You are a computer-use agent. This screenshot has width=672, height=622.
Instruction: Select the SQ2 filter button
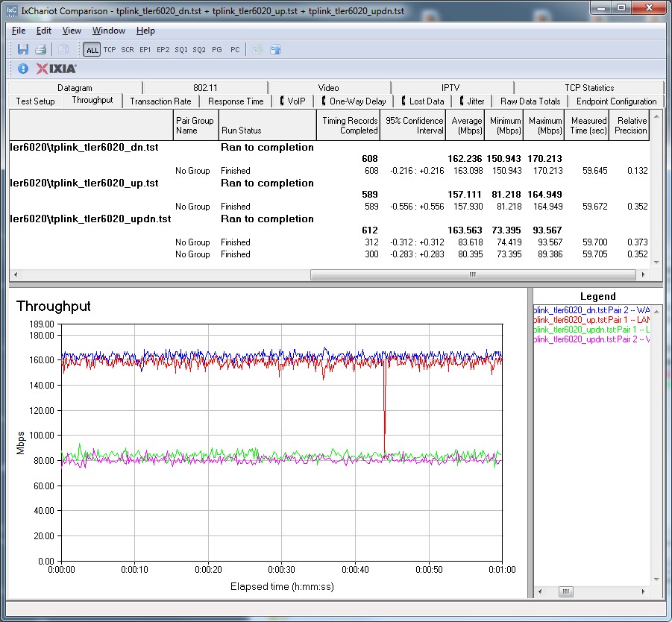pos(199,50)
